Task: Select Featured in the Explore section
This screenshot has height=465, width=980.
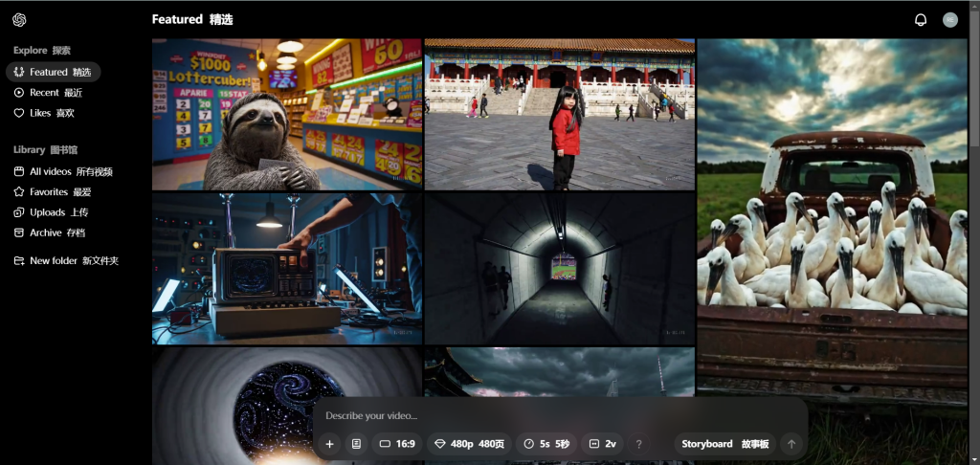Action: click(x=54, y=72)
